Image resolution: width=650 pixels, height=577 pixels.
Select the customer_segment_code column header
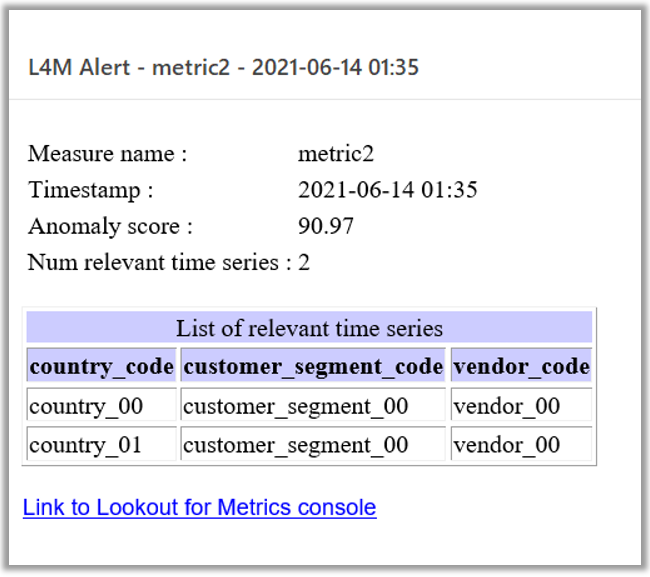pos(313,365)
